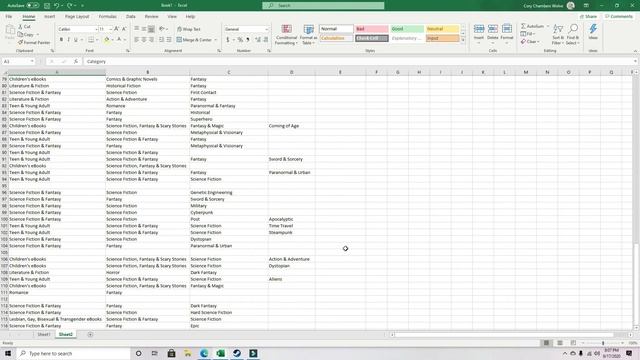
Task: Open Conditional Formatting menu
Action: (x=286, y=35)
